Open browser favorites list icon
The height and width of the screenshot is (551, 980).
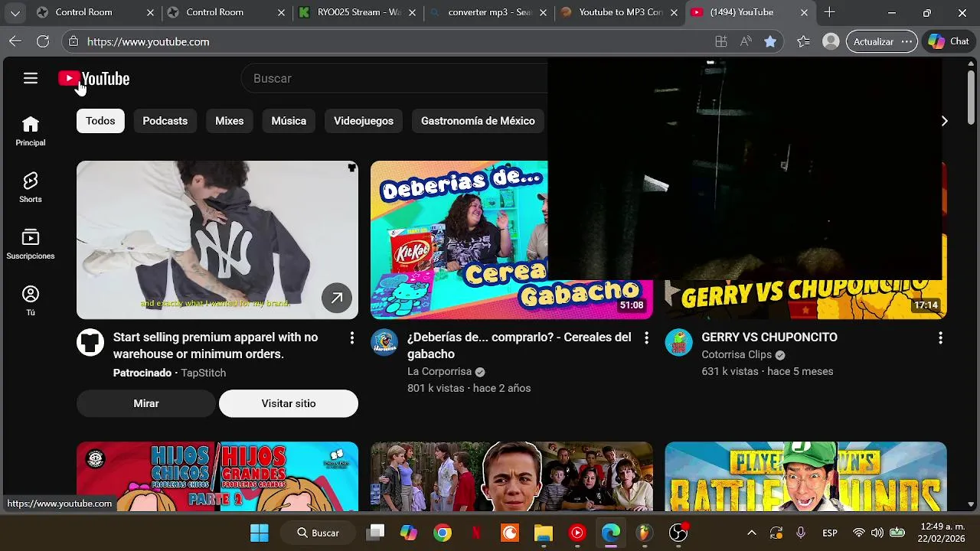pyautogui.click(x=803, y=41)
